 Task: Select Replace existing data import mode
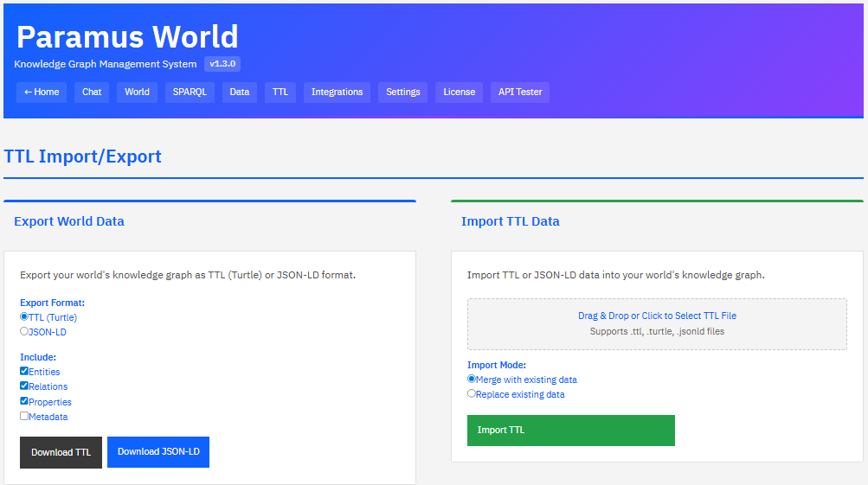pos(472,394)
